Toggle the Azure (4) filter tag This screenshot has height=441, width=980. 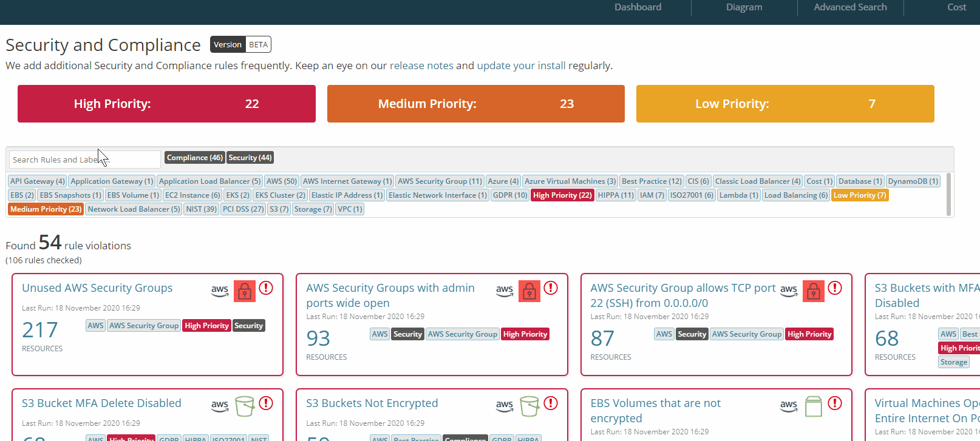[x=503, y=181]
